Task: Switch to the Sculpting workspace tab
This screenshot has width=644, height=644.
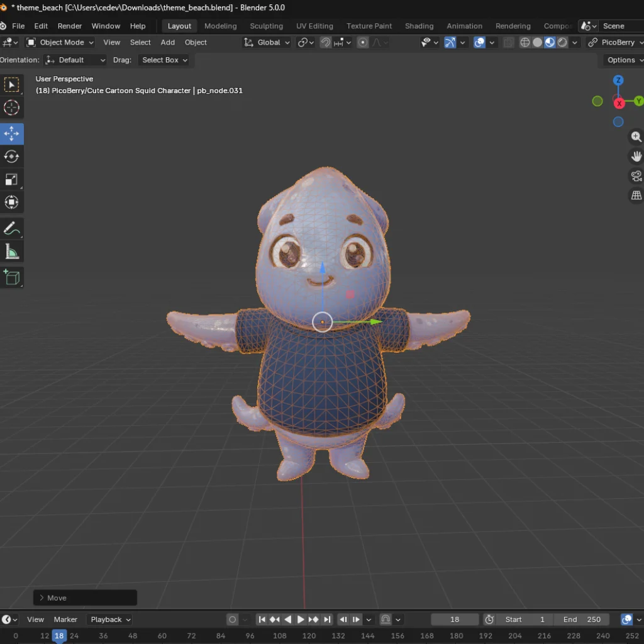Action: (266, 26)
